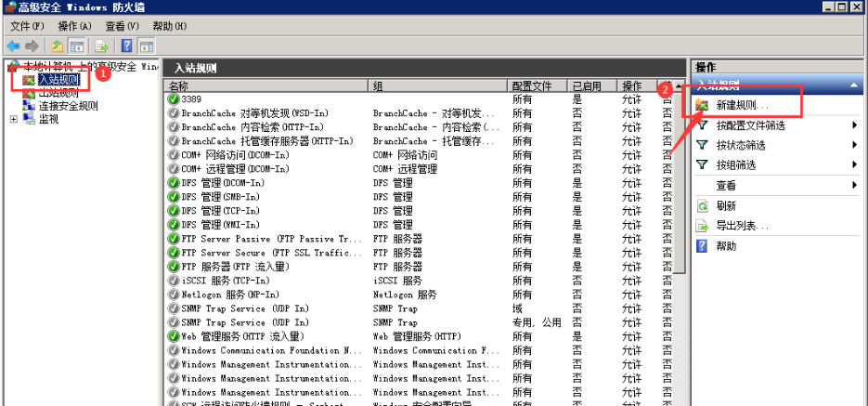Sort by the 名称 column header

(266, 85)
